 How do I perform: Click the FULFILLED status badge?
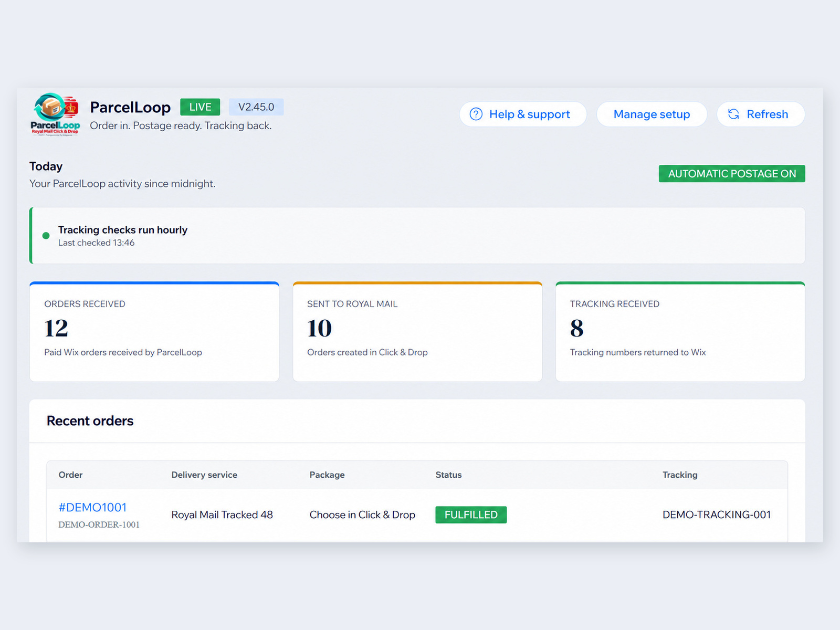point(471,514)
